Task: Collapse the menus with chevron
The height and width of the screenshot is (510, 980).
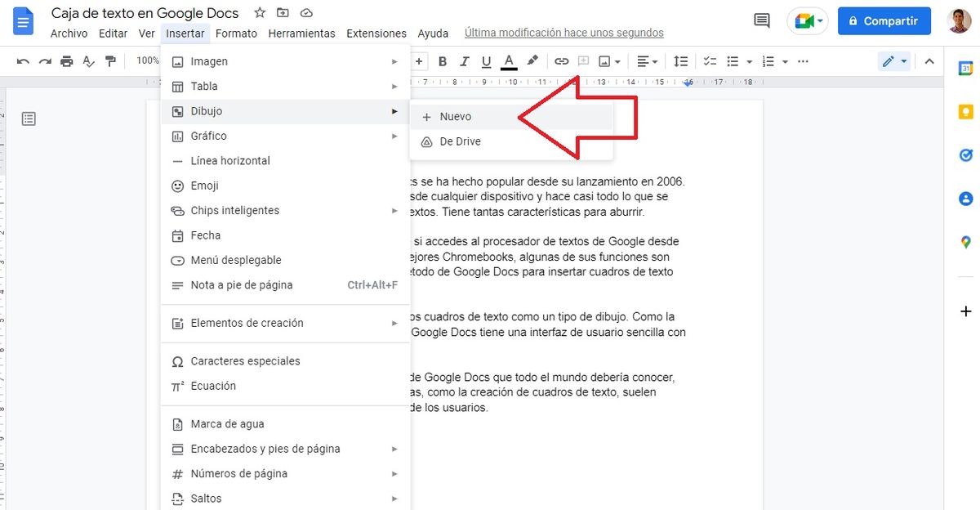Action: point(929,61)
